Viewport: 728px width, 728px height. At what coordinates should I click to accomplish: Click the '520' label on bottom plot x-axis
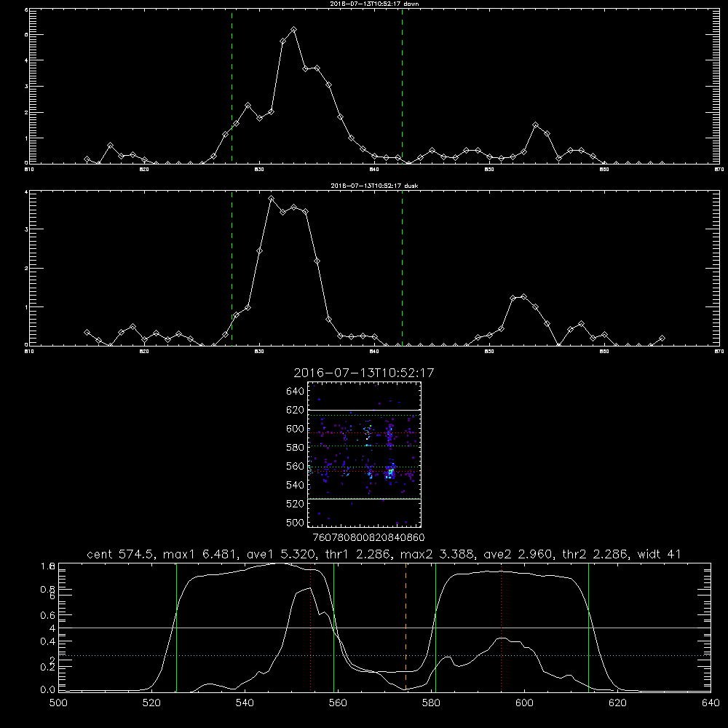(x=151, y=703)
